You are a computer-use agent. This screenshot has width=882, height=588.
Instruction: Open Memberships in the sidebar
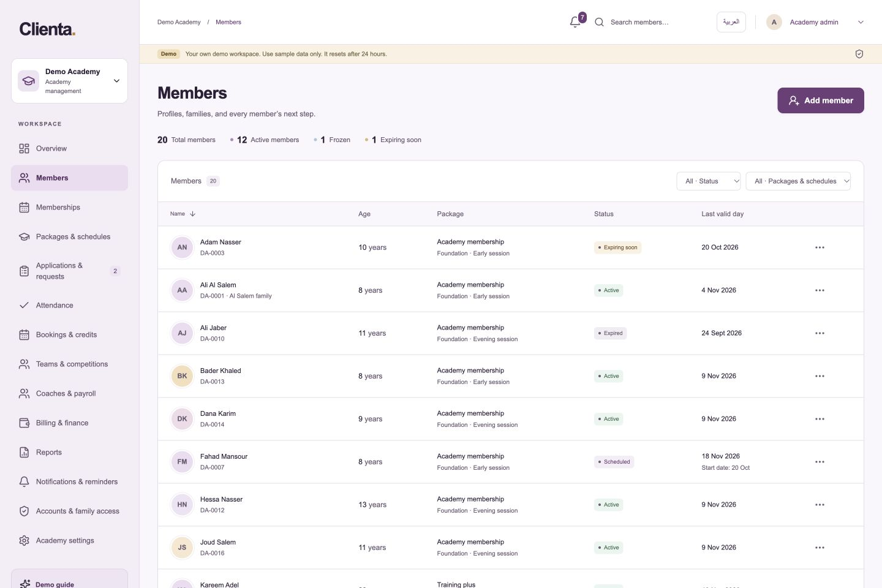[69, 207]
